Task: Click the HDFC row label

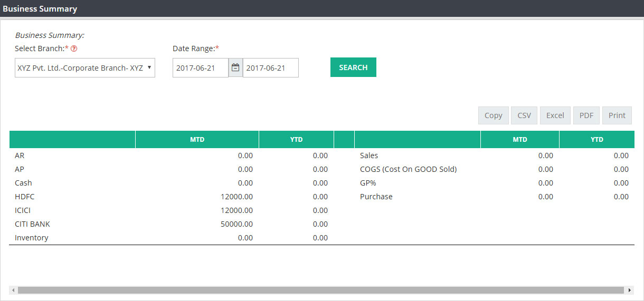Action: click(x=24, y=197)
